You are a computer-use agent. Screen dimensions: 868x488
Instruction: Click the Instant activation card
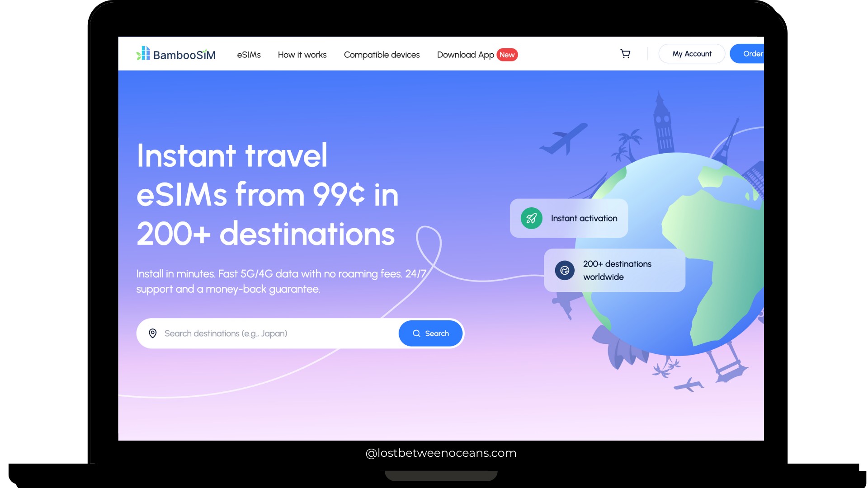click(x=568, y=218)
